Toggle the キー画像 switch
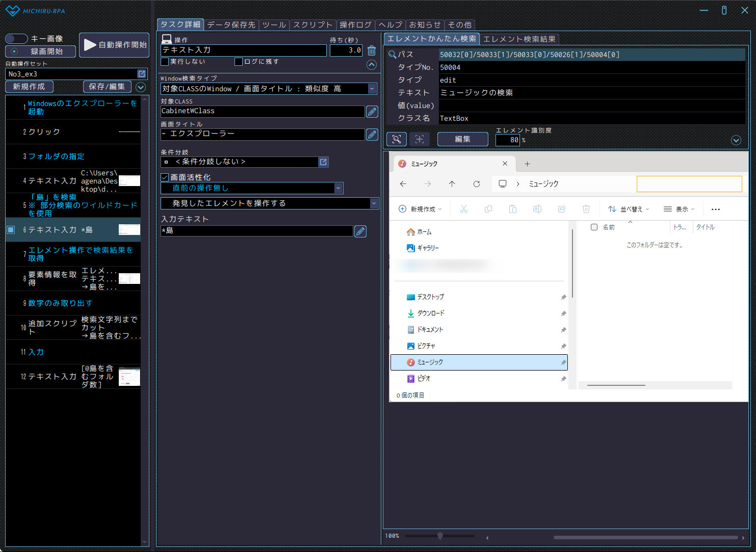756x552 pixels. click(x=16, y=39)
